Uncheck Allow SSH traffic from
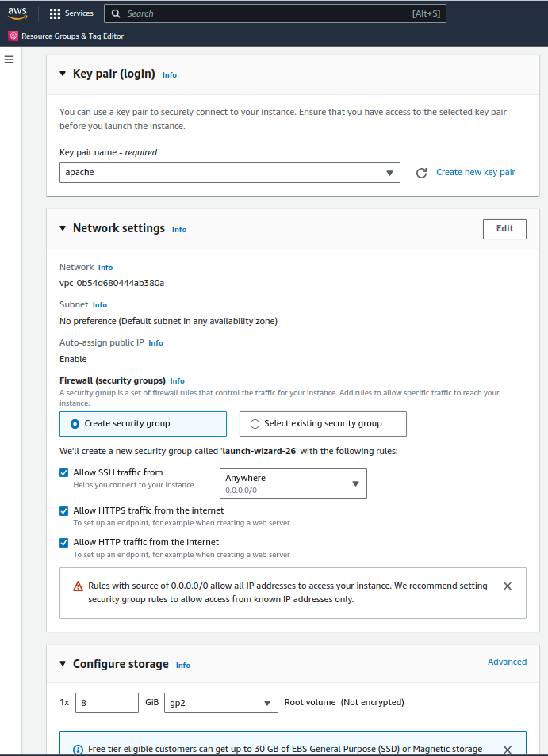 63,472
